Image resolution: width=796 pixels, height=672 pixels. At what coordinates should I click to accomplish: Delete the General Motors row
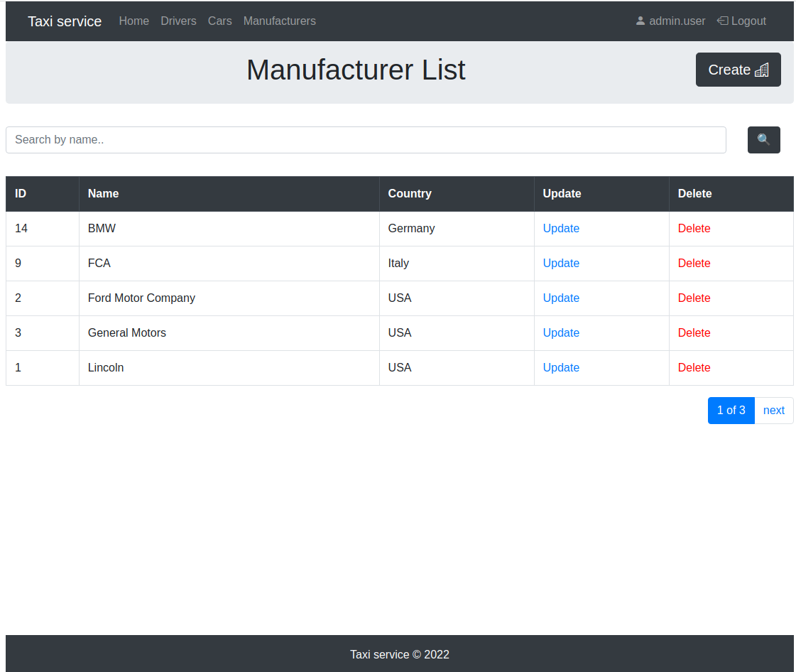pos(694,332)
